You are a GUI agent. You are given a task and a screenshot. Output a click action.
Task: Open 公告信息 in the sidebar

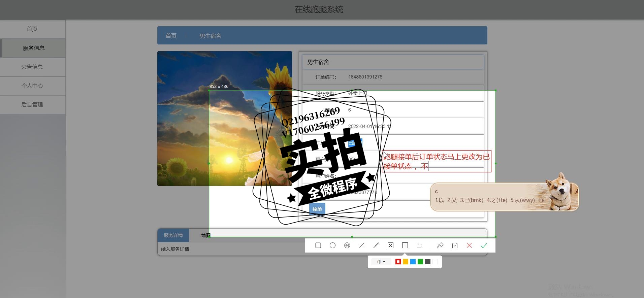coord(32,67)
